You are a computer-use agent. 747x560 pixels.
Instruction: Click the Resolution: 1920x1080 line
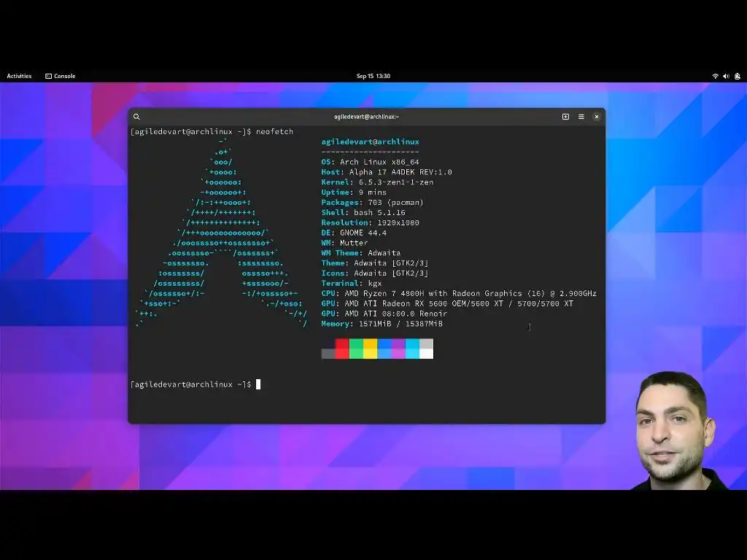[x=370, y=222]
